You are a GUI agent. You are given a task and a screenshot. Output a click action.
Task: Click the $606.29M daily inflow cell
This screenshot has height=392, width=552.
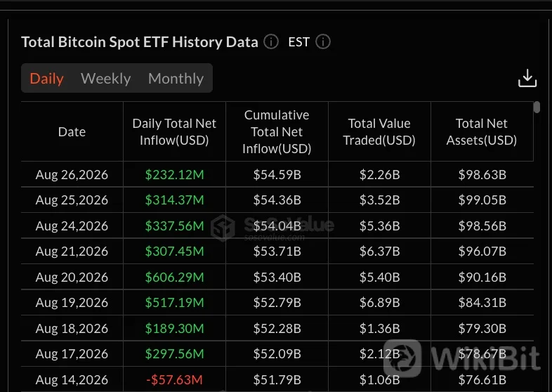click(x=174, y=277)
